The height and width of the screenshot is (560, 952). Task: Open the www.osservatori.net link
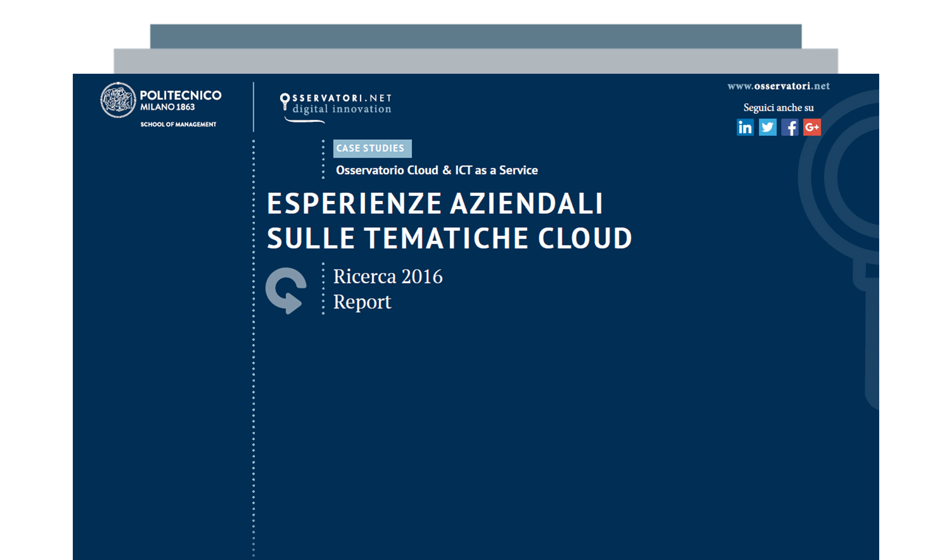click(x=779, y=86)
